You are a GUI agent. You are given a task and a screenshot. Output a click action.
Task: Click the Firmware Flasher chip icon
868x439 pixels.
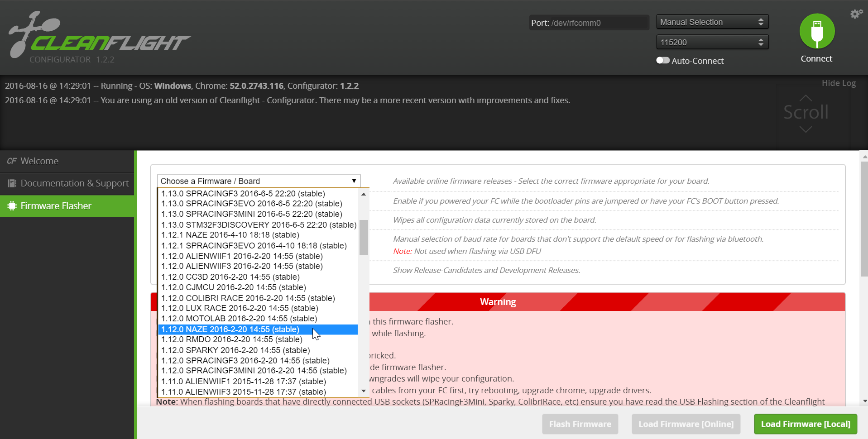coord(12,206)
